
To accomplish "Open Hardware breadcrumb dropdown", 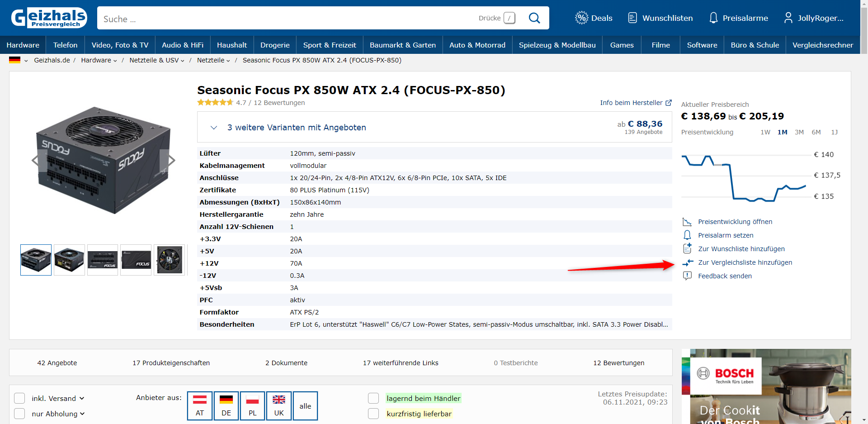I will [x=115, y=61].
